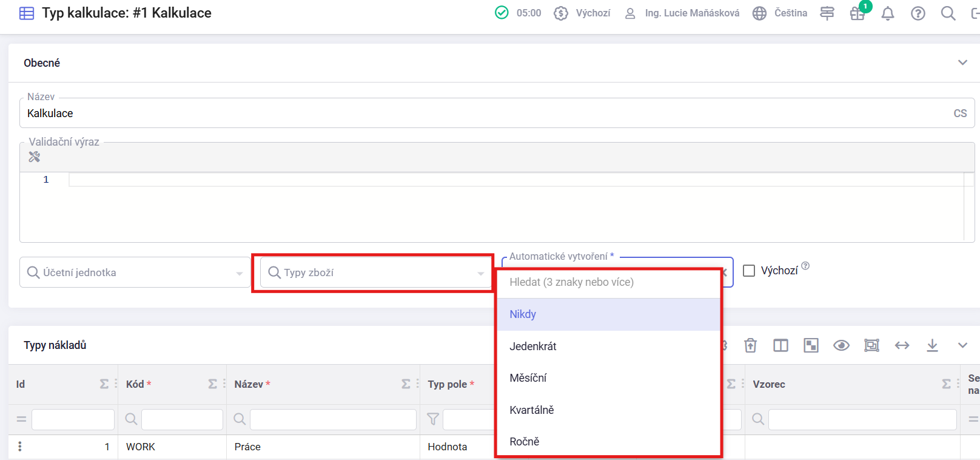Open user profile Ing. Lucie Maňásková
This screenshot has height=460, width=980.
[682, 13]
